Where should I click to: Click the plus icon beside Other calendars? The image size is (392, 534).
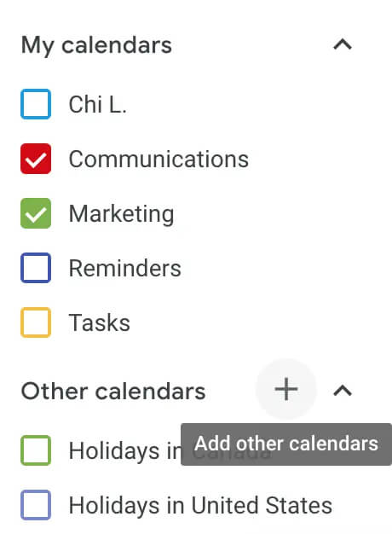pyautogui.click(x=286, y=389)
